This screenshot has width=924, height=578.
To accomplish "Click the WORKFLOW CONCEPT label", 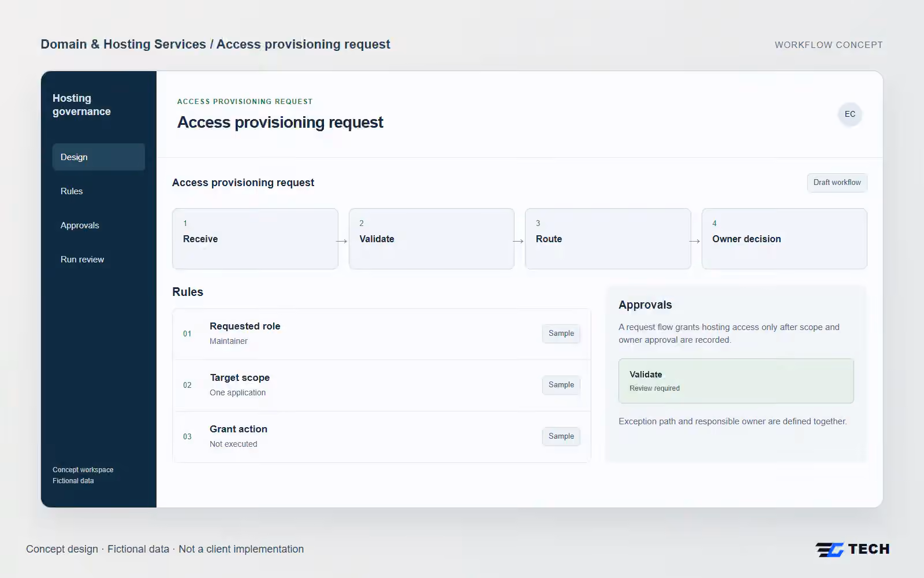I will tap(829, 45).
